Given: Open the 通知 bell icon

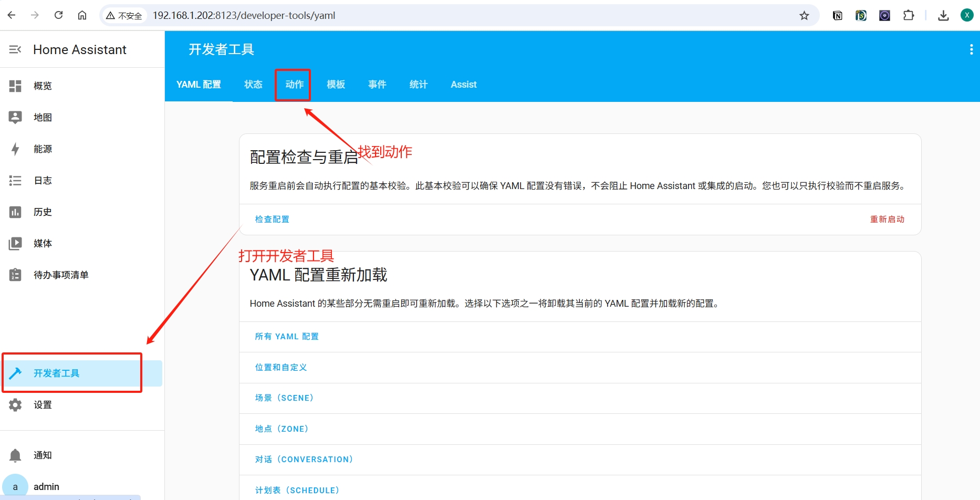Looking at the screenshot, I should [x=15, y=455].
